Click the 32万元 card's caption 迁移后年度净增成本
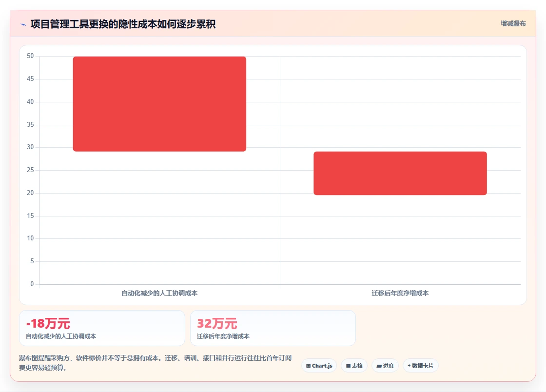The image size is (546, 392). [x=223, y=336]
